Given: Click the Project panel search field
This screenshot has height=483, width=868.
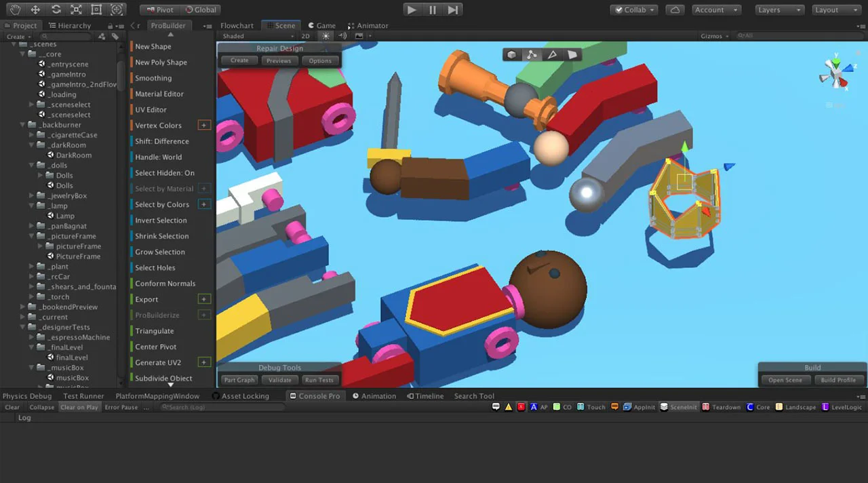Looking at the screenshot, I should (64, 36).
